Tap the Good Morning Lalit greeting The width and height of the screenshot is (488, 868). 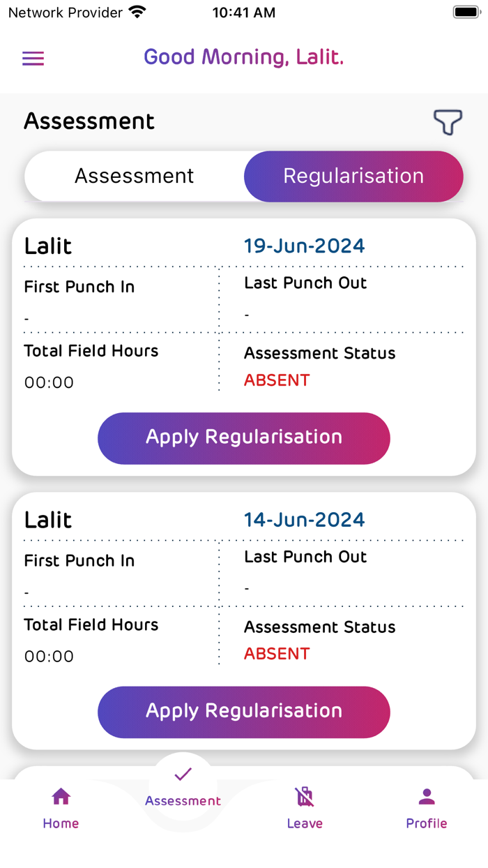click(x=243, y=57)
